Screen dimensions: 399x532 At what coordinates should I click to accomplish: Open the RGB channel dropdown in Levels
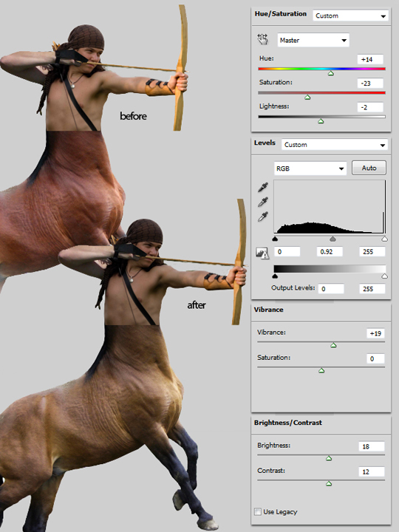tap(310, 168)
